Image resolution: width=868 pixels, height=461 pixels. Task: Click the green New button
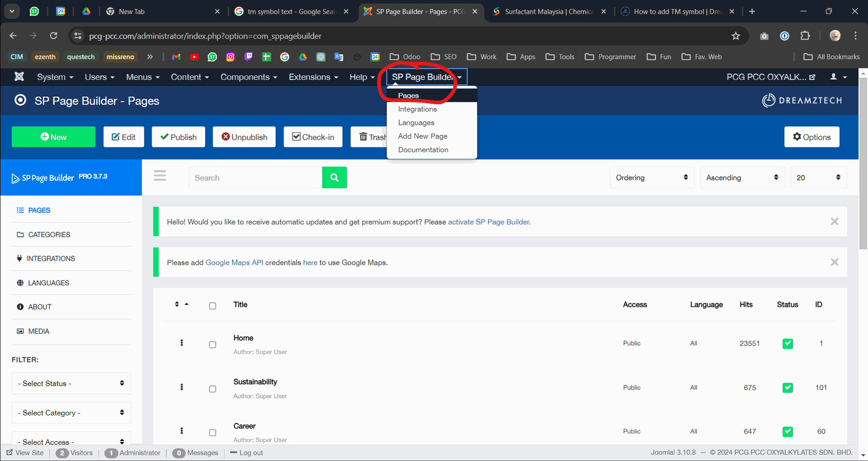point(53,137)
